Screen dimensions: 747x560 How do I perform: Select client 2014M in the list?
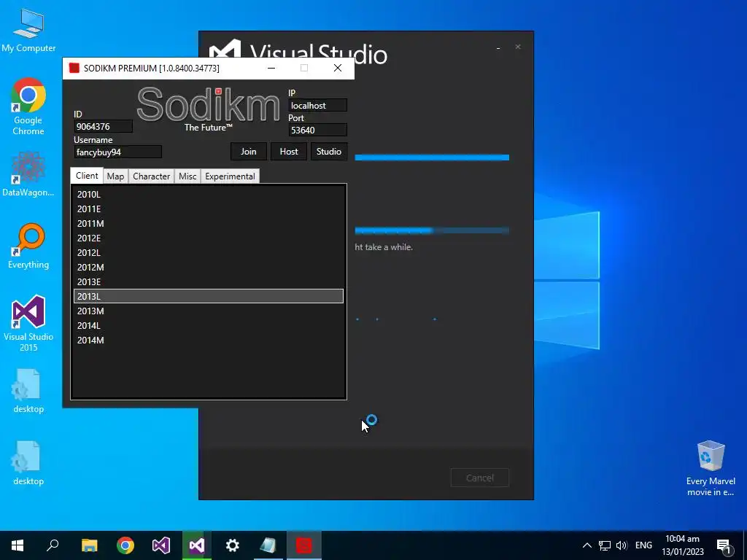click(x=209, y=340)
